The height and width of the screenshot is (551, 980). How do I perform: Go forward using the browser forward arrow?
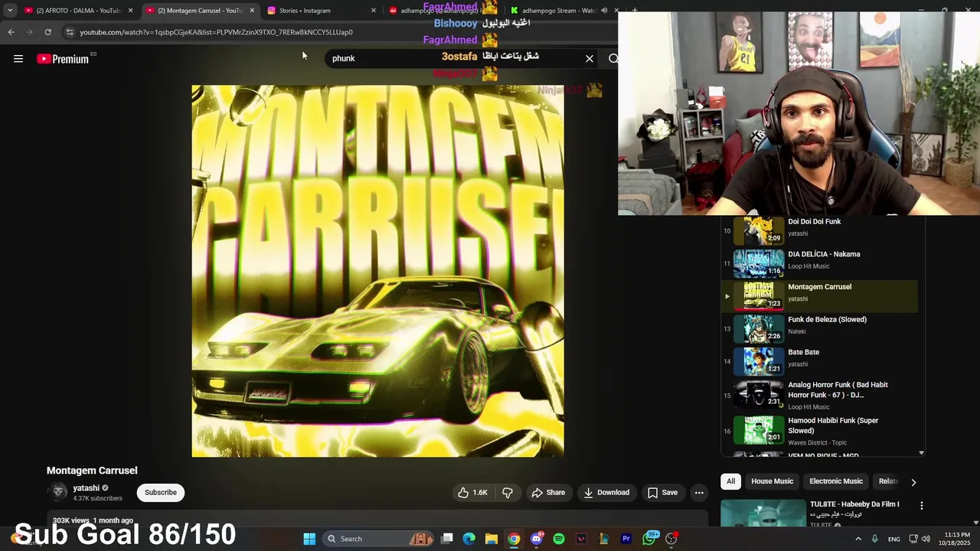tap(29, 32)
